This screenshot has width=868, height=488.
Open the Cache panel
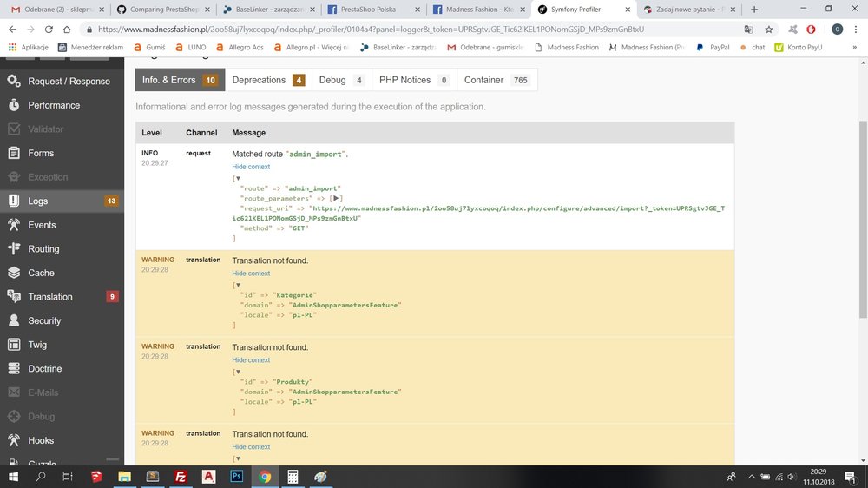62,273
